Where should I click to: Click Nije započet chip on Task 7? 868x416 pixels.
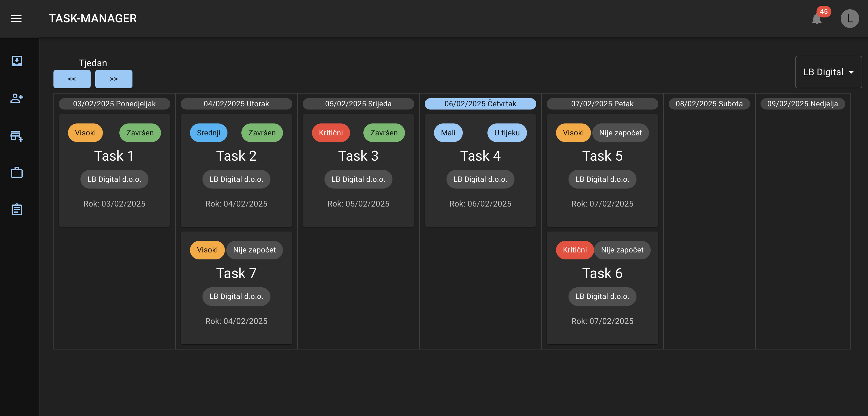click(x=254, y=250)
